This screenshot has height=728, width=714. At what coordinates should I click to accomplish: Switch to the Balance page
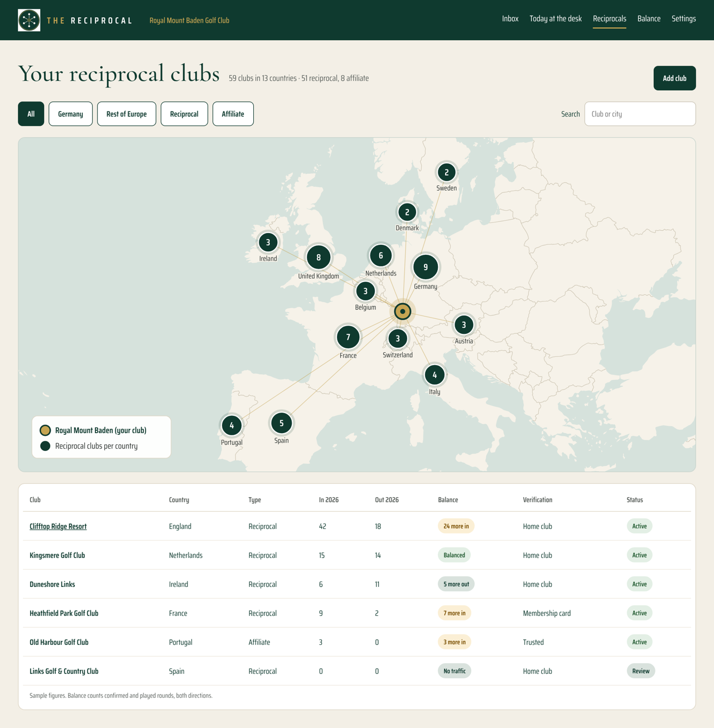point(649,19)
